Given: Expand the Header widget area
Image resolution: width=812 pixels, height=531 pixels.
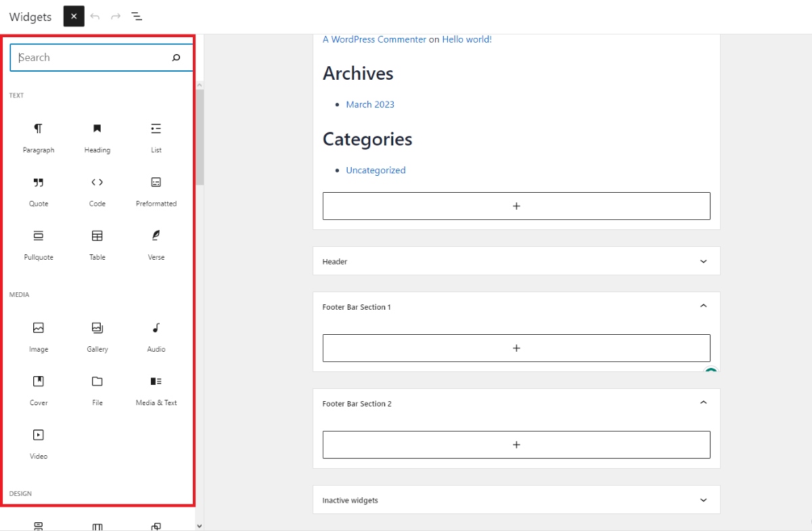Looking at the screenshot, I should (703, 260).
